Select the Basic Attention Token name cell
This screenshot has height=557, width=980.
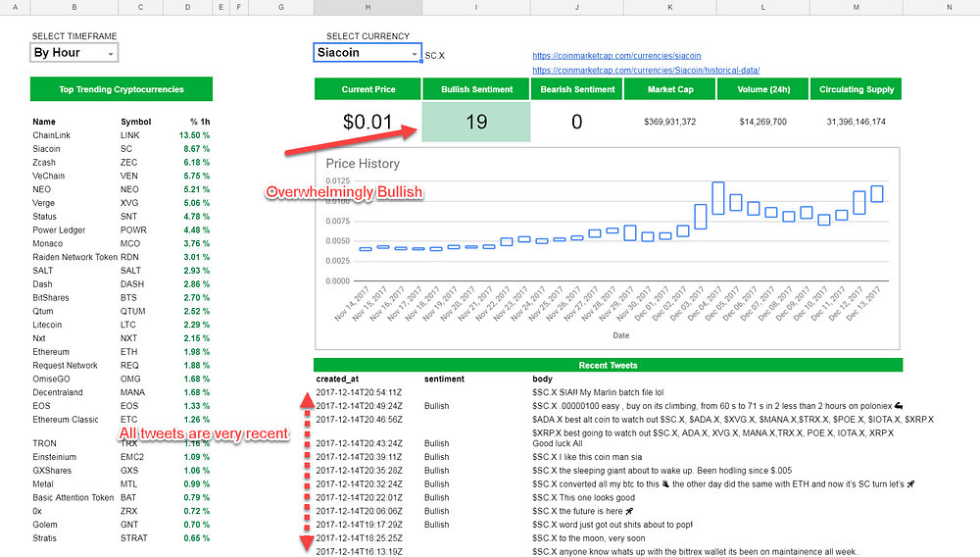tap(73, 497)
